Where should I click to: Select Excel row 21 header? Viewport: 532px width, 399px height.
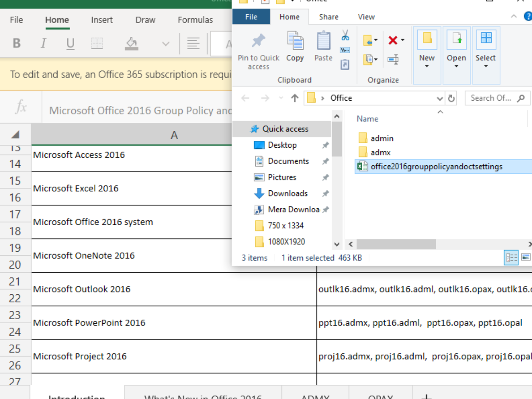pos(15,281)
